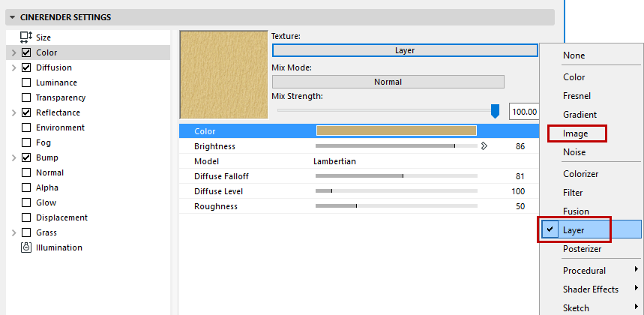Expand the Grass channel tree arrow
Screen dimensions: 644x315
tap(14, 232)
